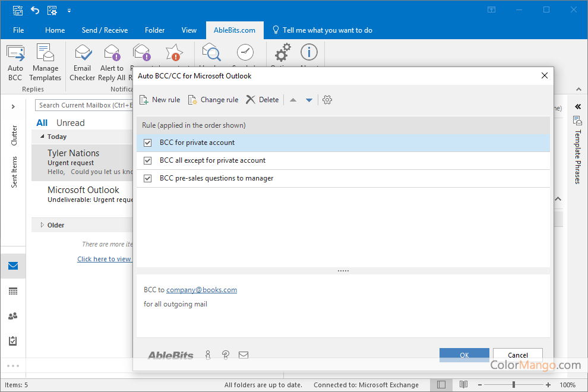Click Change rule in the dialog toolbar
This screenshot has height=392, width=588.
213,100
